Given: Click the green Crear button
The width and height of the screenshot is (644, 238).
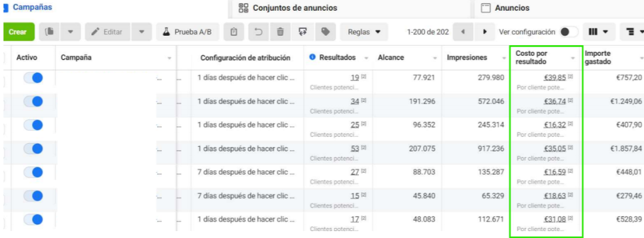Looking at the screenshot, I should (18, 31).
